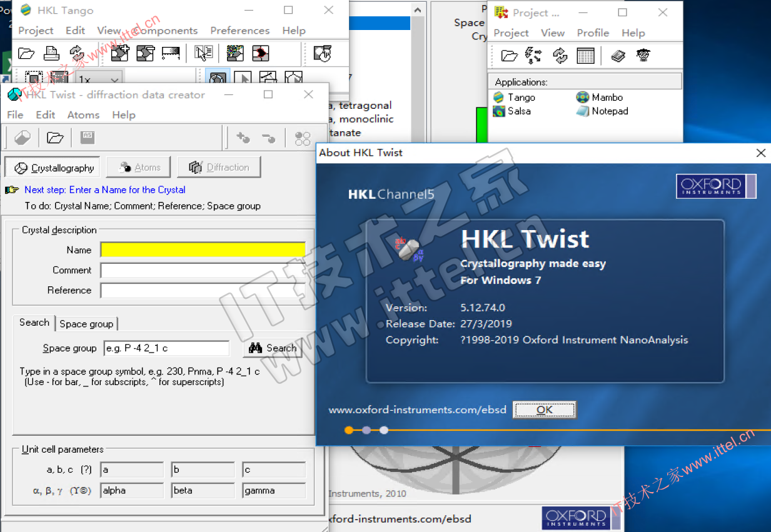Click the refresh arrows icon in HKL Tango

point(76,53)
